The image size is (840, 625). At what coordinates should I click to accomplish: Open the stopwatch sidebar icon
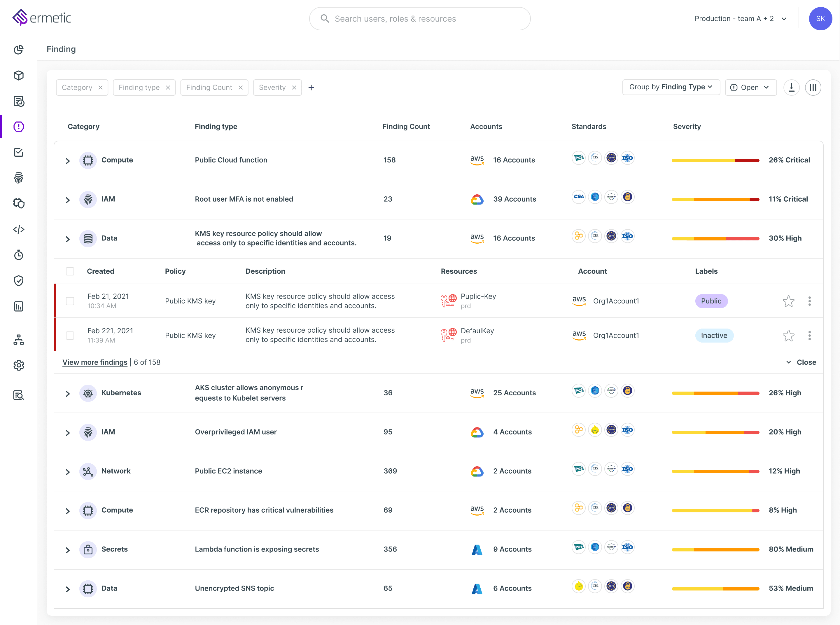pyautogui.click(x=19, y=255)
